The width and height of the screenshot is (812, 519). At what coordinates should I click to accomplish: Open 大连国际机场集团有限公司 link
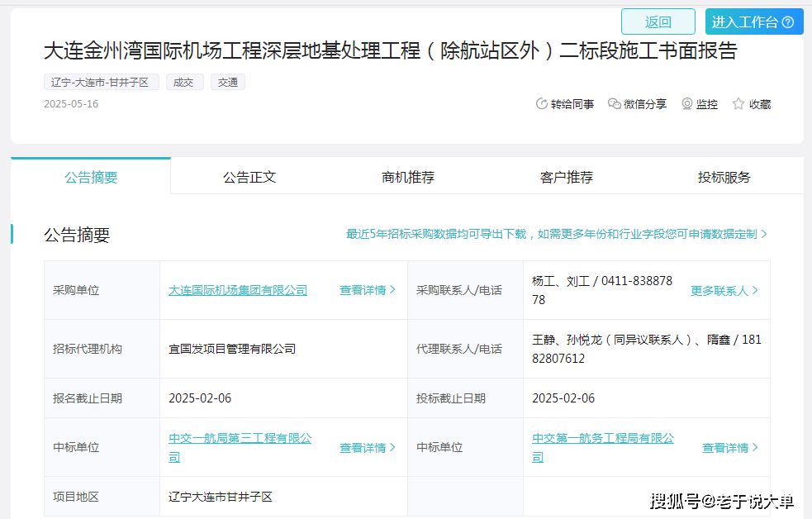pos(238,290)
